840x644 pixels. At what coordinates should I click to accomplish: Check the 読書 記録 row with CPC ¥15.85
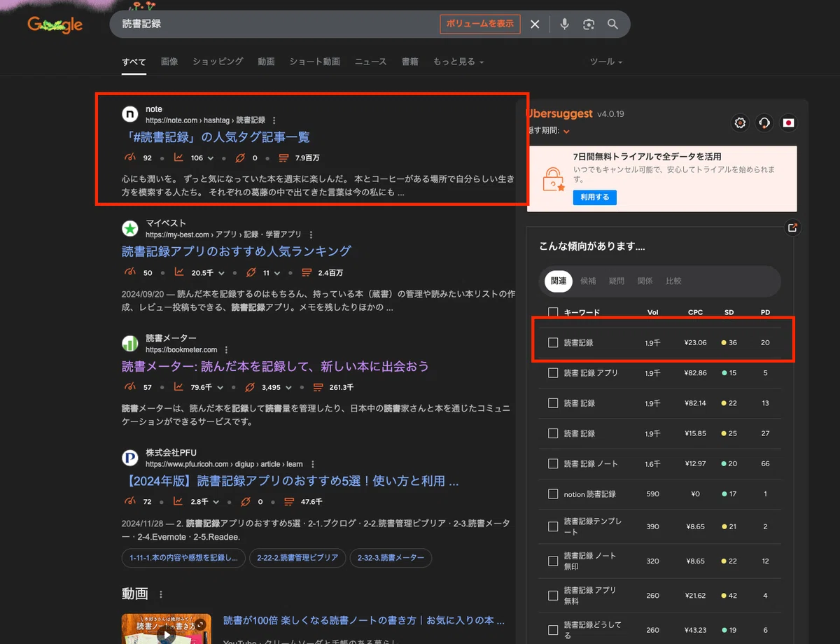point(553,433)
